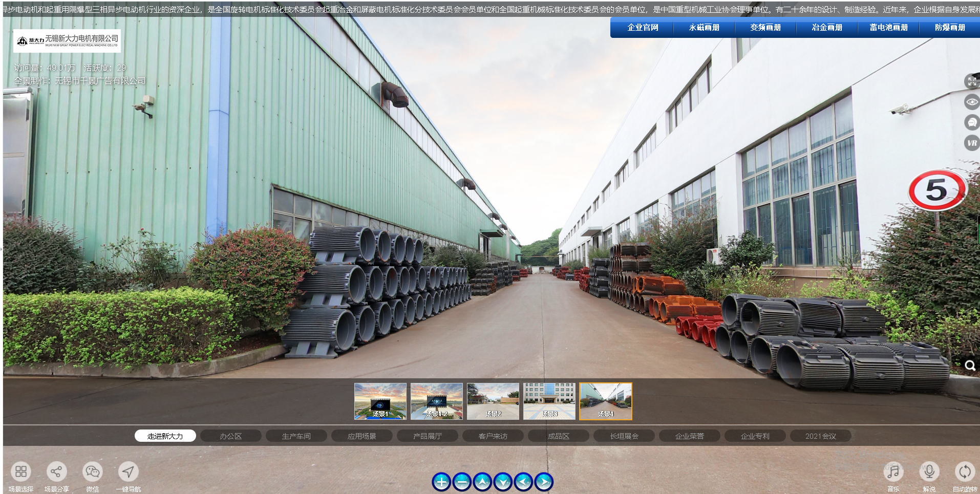This screenshot has height=494, width=980.
Task: Select 场景1 thumbnail
Action: click(380, 401)
